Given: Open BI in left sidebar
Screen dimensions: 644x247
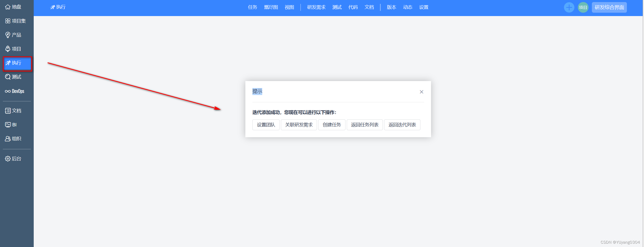Looking at the screenshot, I should coord(11,125).
